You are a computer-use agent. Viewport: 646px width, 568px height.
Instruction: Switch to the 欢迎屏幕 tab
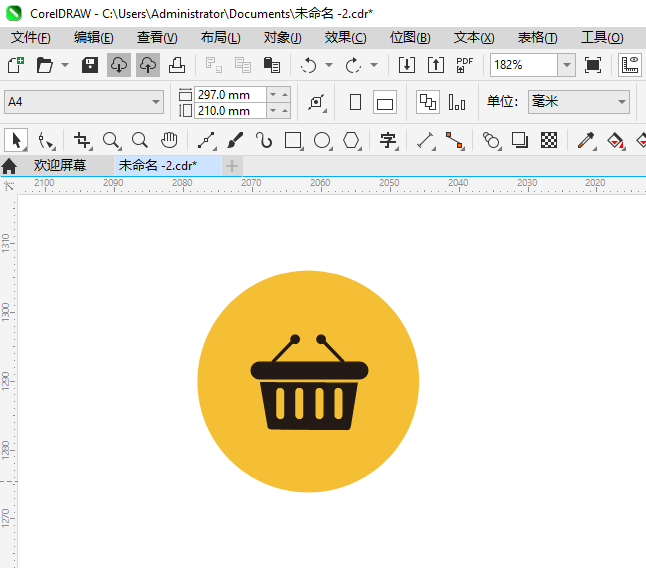(59, 165)
